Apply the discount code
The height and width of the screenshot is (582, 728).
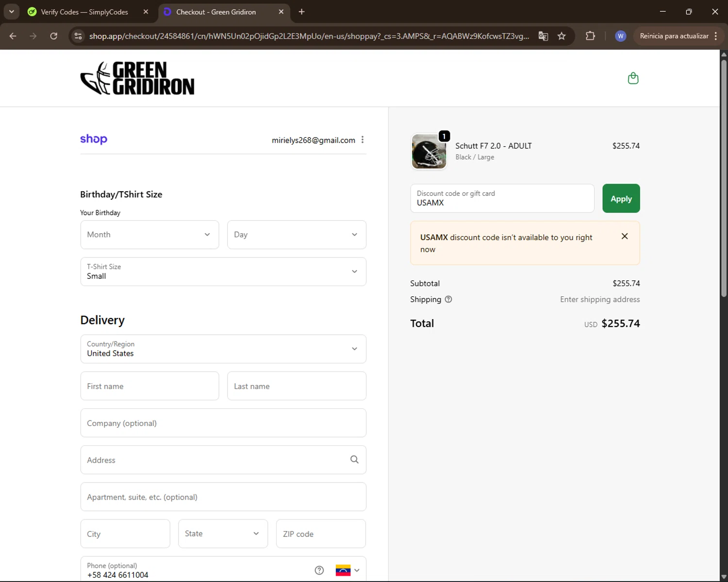(621, 198)
